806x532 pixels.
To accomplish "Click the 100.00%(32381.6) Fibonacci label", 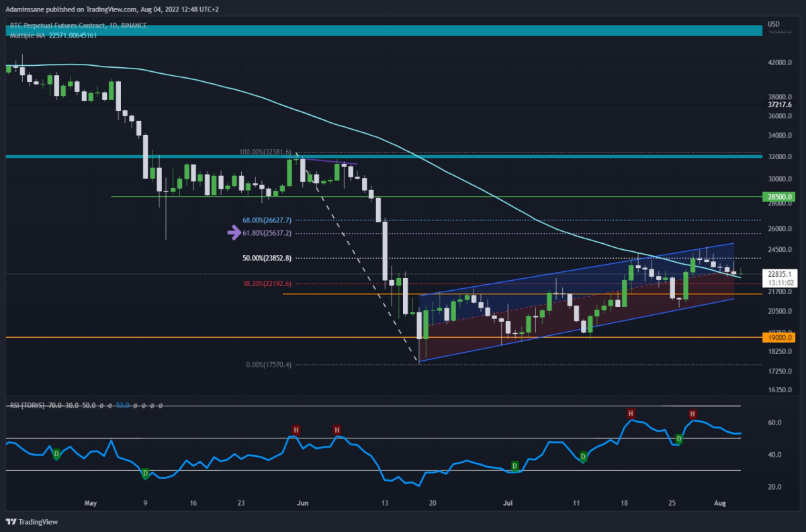I will [266, 152].
